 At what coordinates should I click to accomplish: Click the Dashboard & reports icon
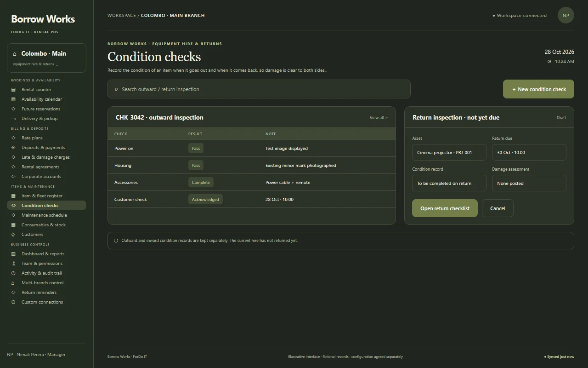click(x=13, y=254)
